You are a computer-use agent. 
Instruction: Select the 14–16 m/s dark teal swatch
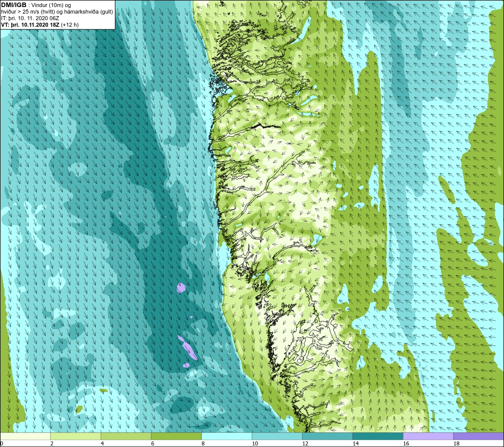[377, 436]
